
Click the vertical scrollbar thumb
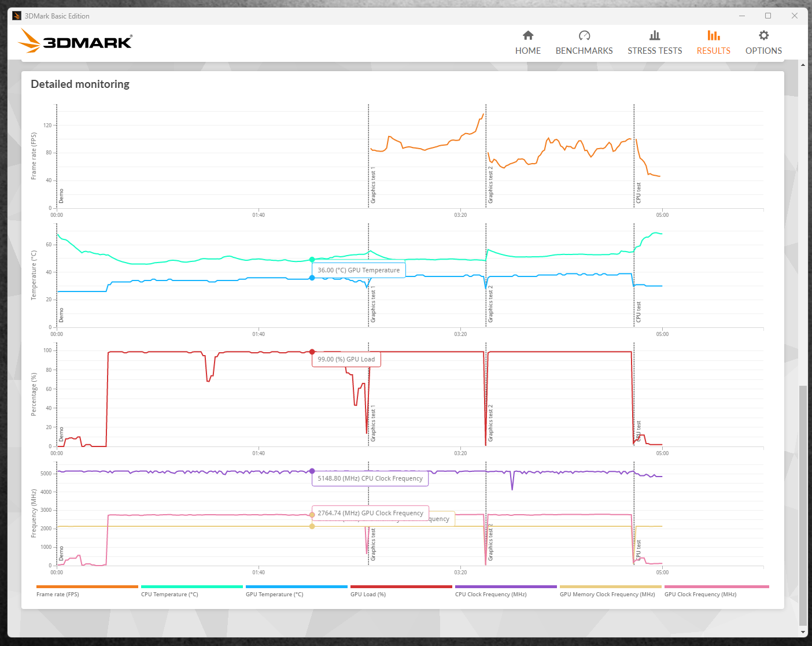(803, 505)
